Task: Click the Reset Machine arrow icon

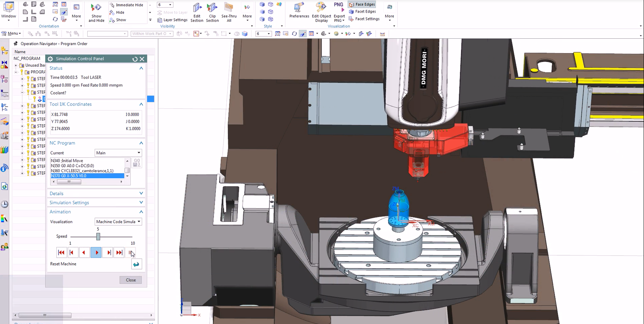Action: (136, 264)
